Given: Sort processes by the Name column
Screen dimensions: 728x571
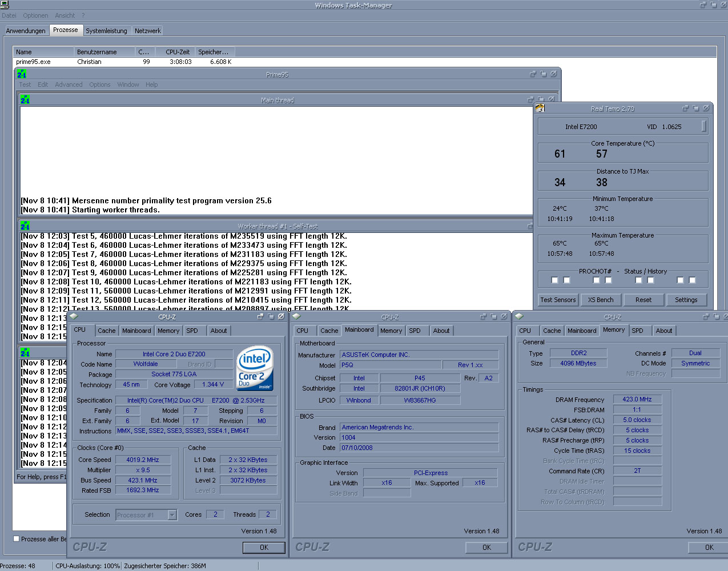Looking at the screenshot, I should click(x=44, y=52).
